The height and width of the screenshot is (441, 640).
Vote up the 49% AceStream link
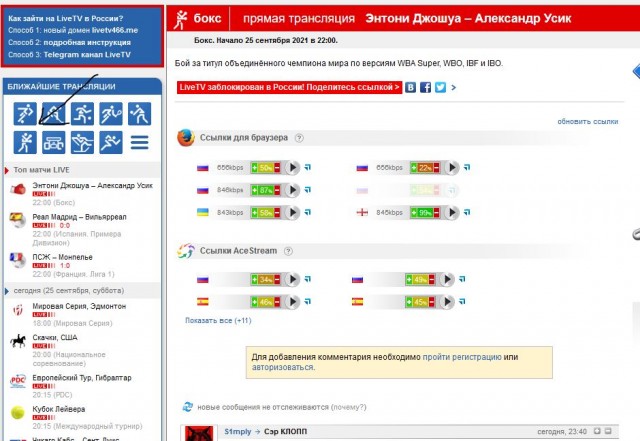pyautogui.click(x=409, y=280)
